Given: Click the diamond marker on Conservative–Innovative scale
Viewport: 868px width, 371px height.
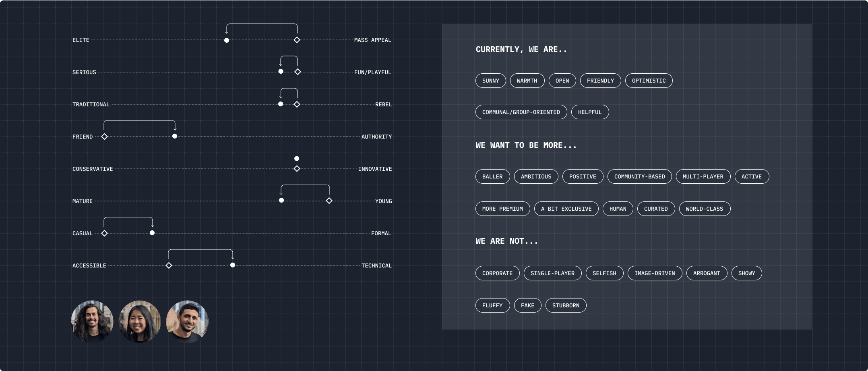Looking at the screenshot, I should (x=297, y=169).
